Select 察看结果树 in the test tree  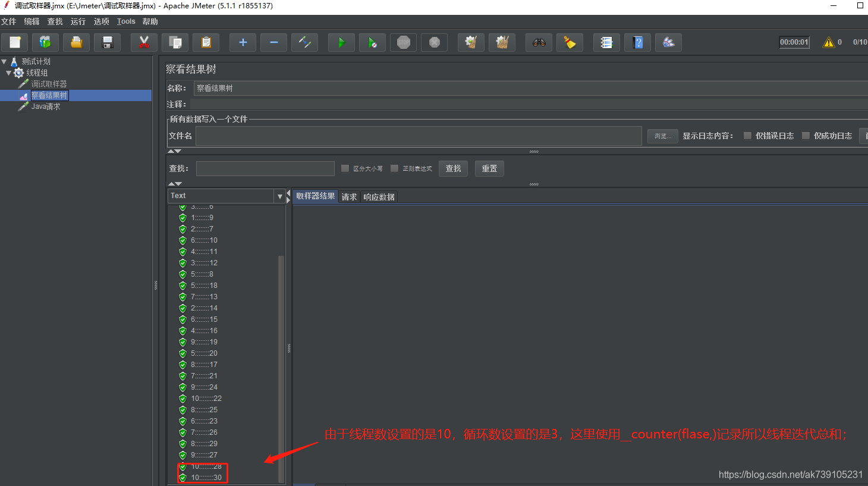pos(49,95)
